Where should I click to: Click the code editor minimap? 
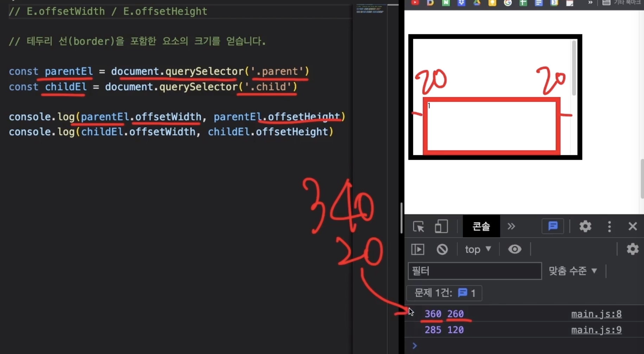click(x=370, y=9)
